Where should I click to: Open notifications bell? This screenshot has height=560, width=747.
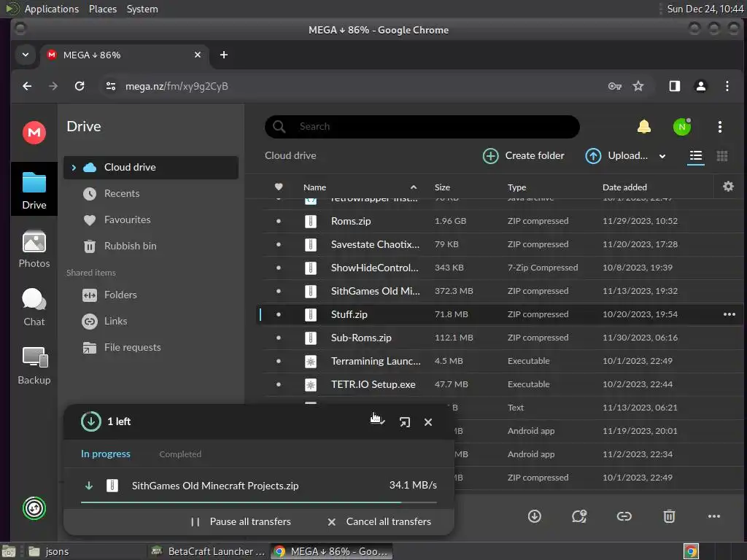pos(644,127)
